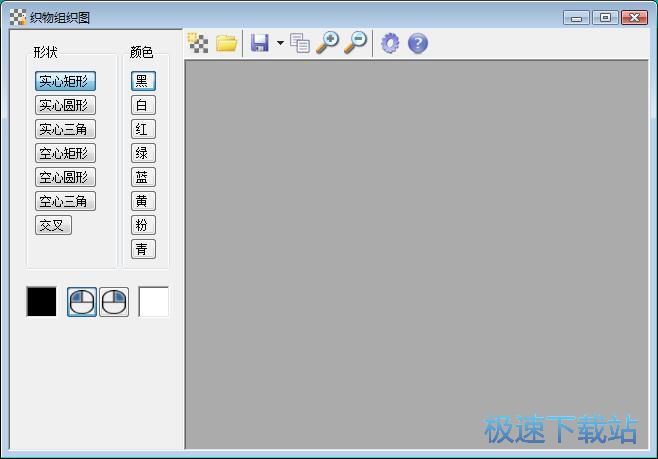Zoom out with the minus magnifier
Screen dimensions: 658x459
point(355,43)
